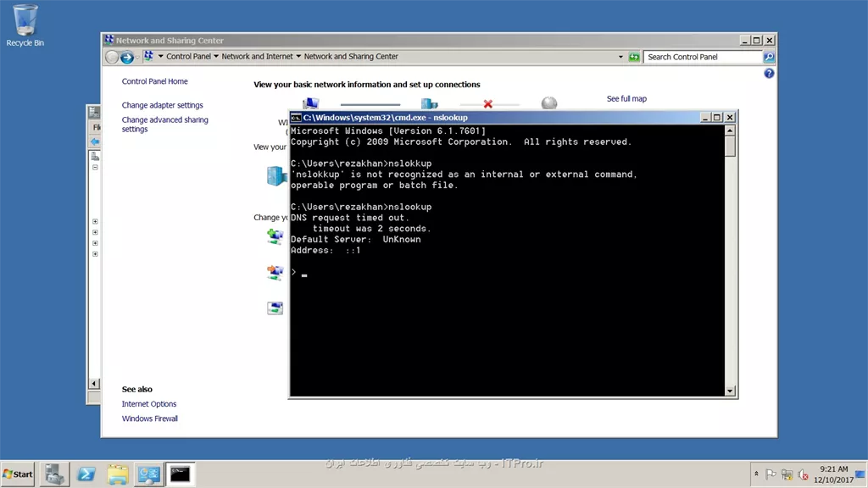Minimize the cmd.exe nslookup window
The width and height of the screenshot is (868, 488).
(x=704, y=117)
